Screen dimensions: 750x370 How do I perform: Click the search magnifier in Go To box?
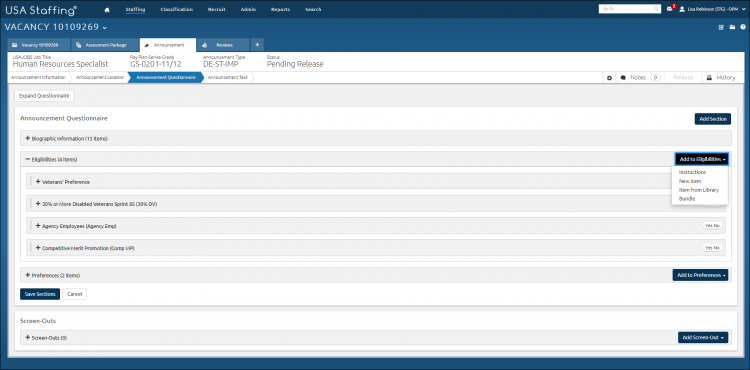(656, 9)
